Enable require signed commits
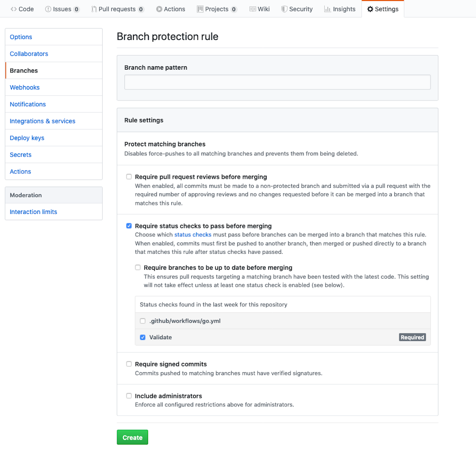476x454 pixels. [x=129, y=363]
